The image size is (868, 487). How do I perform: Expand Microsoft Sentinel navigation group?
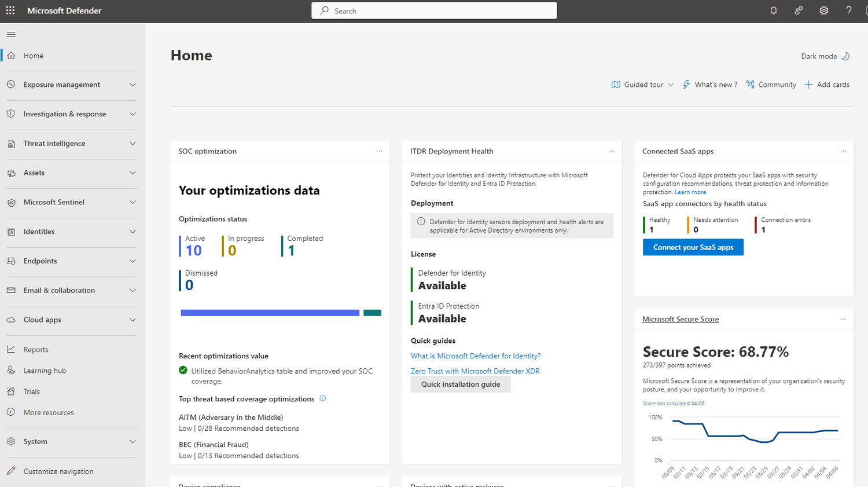pos(72,202)
